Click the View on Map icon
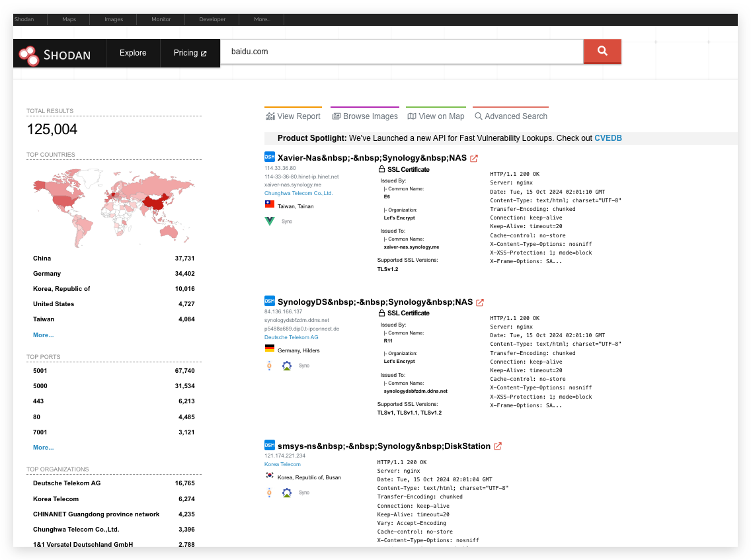751x560 pixels. click(412, 116)
